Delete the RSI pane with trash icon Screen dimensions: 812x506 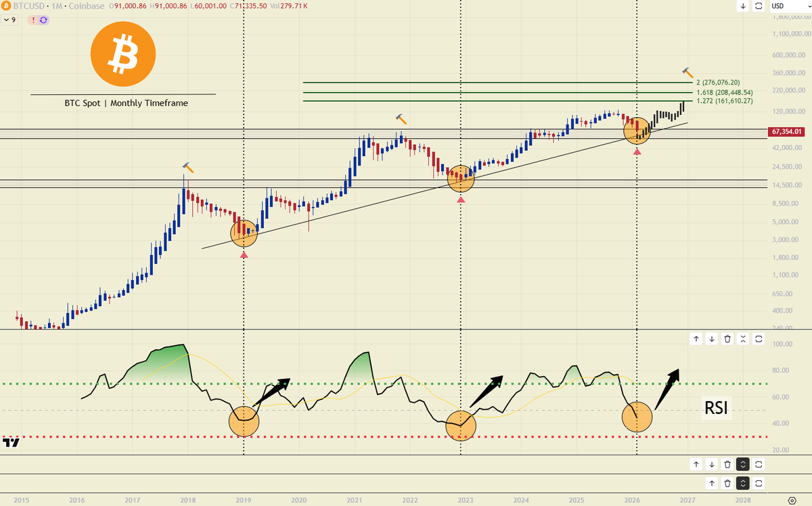pos(727,339)
